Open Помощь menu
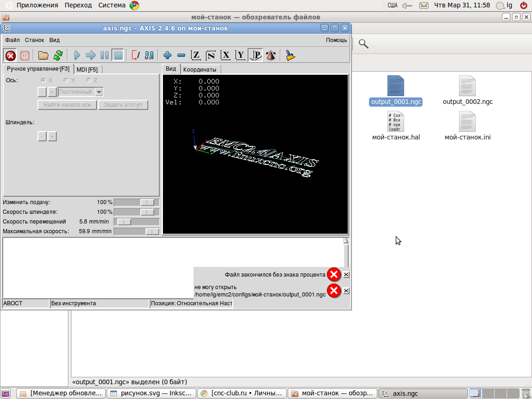The image size is (532, 399). 336,40
